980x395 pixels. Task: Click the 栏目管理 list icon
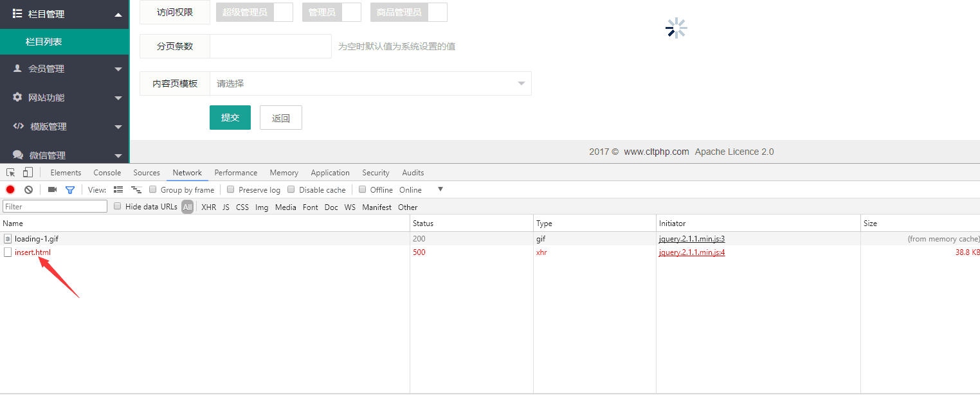18,13
